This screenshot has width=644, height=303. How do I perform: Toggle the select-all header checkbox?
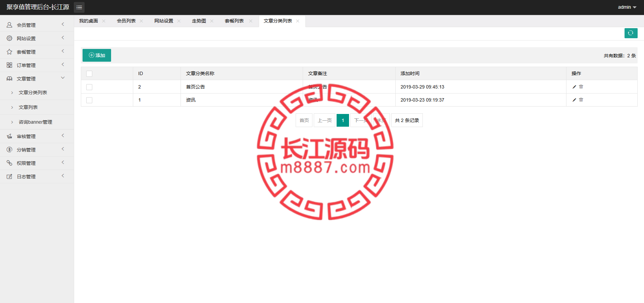coord(89,74)
